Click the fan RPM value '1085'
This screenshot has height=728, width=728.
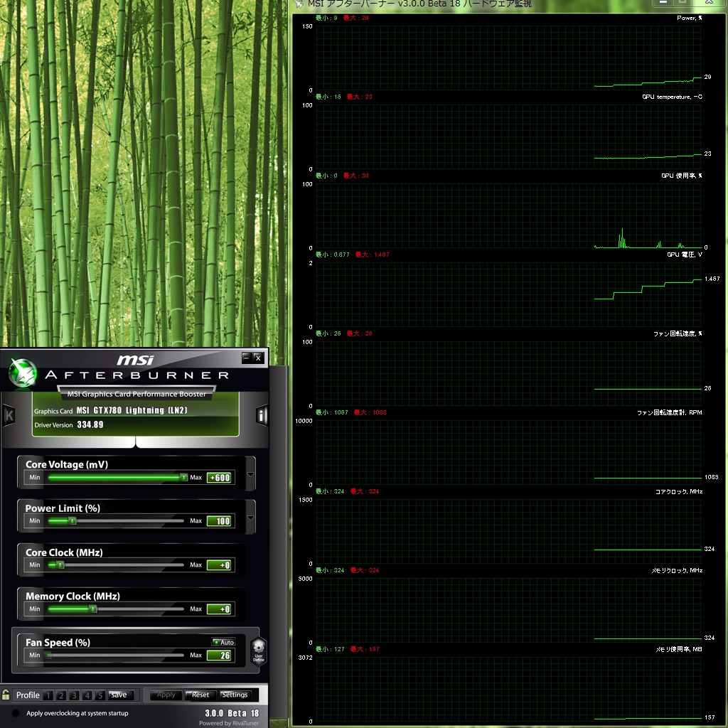tap(711, 477)
